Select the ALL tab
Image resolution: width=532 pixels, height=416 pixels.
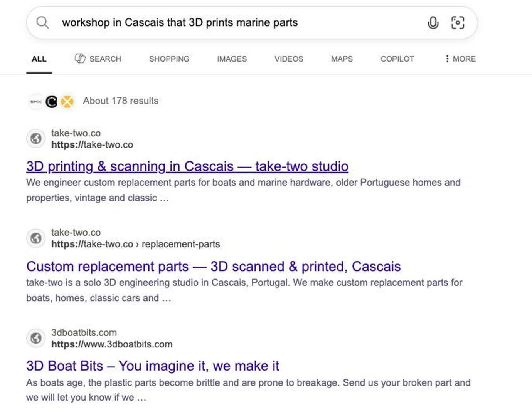pyautogui.click(x=39, y=59)
